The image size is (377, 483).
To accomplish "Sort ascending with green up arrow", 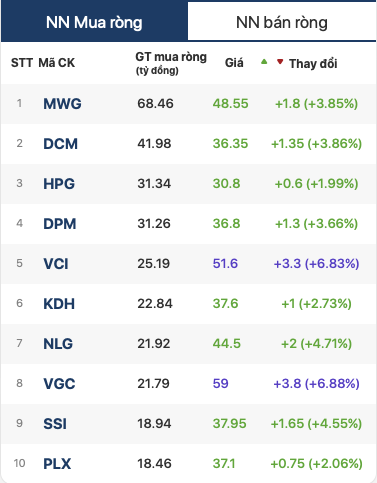I will [264, 61].
